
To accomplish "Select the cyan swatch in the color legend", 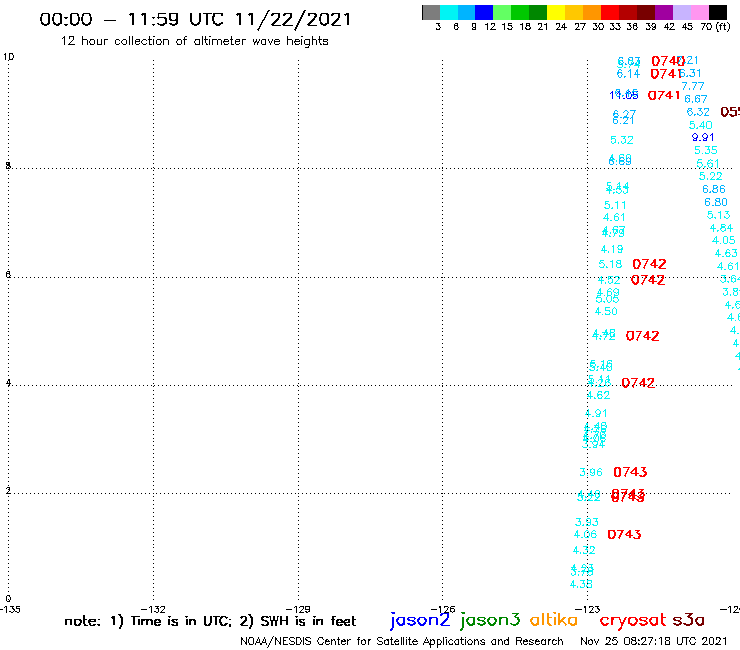I will pos(449,12).
